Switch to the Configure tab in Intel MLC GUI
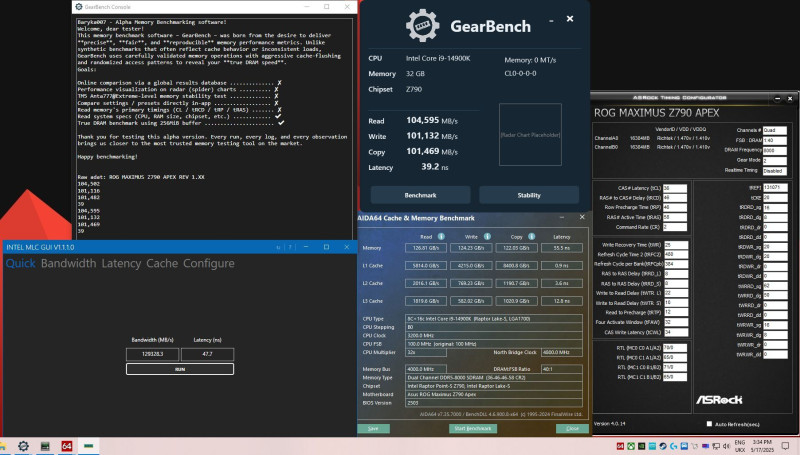 (x=209, y=263)
